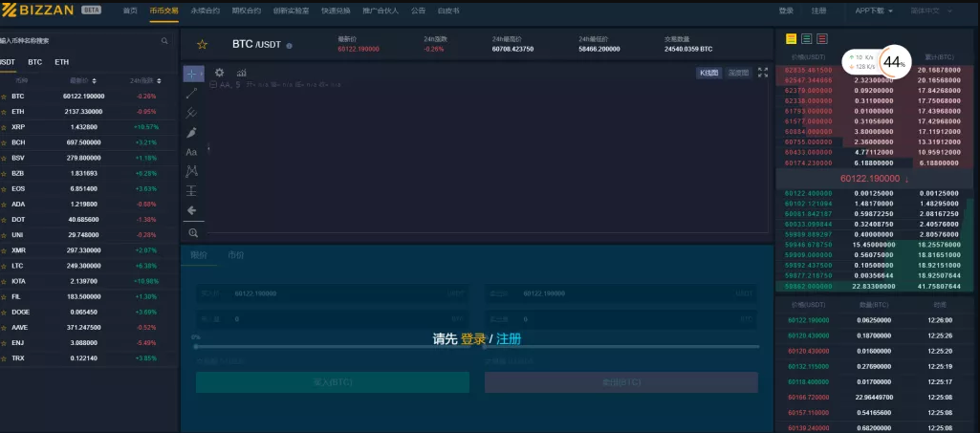980x433 pixels.
Task: Toggle favorite star for XRP row
Action: click(x=4, y=127)
